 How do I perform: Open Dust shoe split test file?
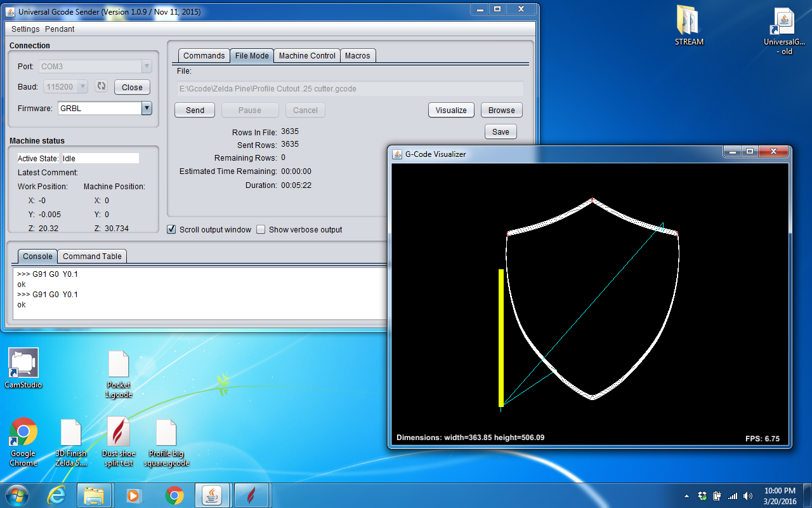coord(119,443)
